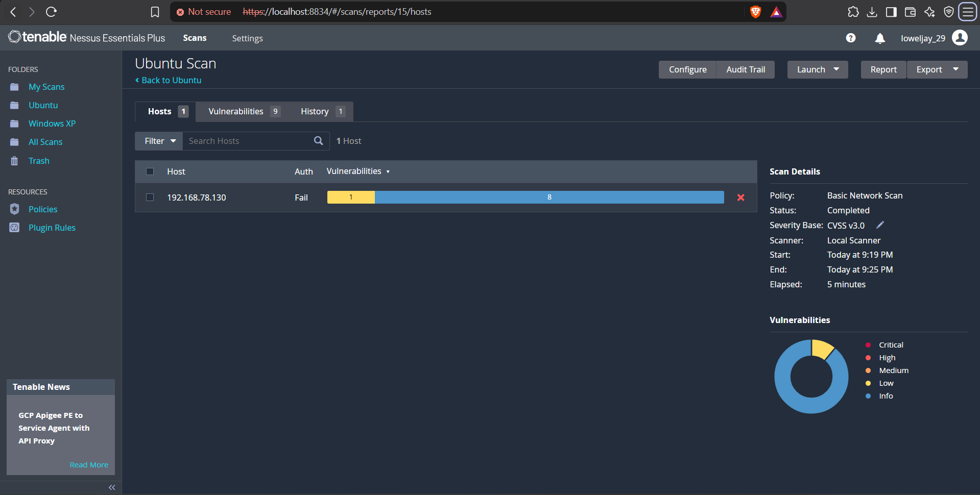Screen dimensions: 980x495
Task: Open the help question mark icon
Action: [x=851, y=38]
